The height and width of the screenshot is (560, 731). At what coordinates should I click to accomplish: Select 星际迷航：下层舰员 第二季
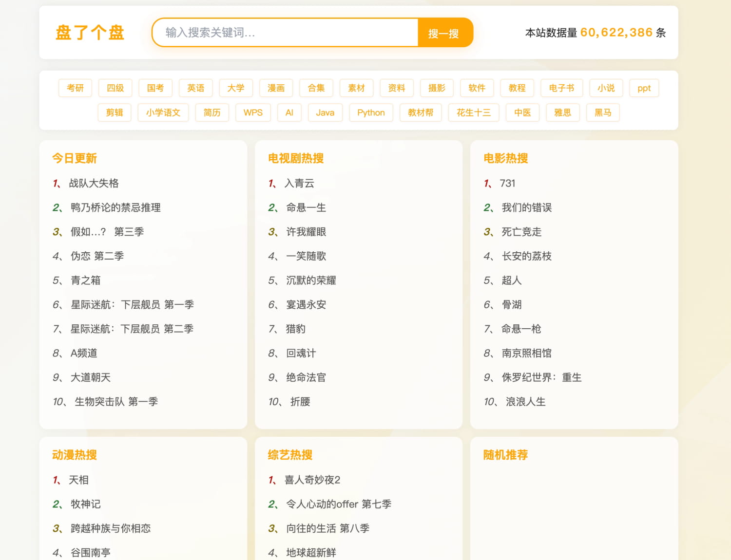click(x=132, y=329)
